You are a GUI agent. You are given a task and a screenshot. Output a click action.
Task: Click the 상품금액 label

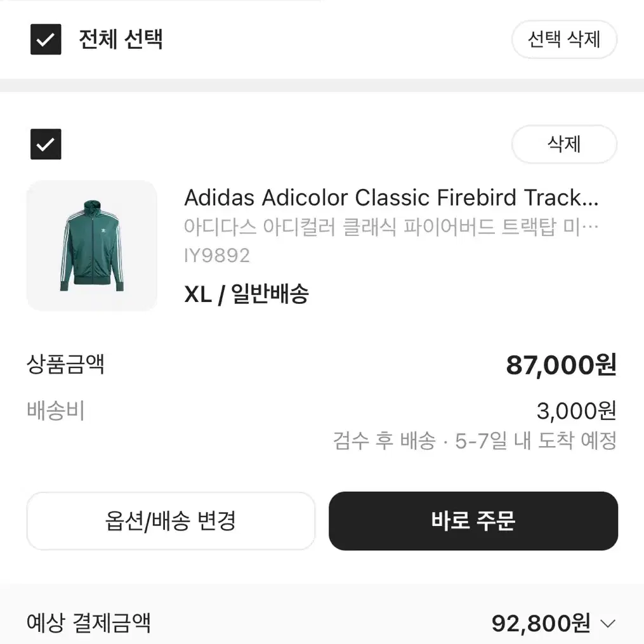(x=66, y=364)
